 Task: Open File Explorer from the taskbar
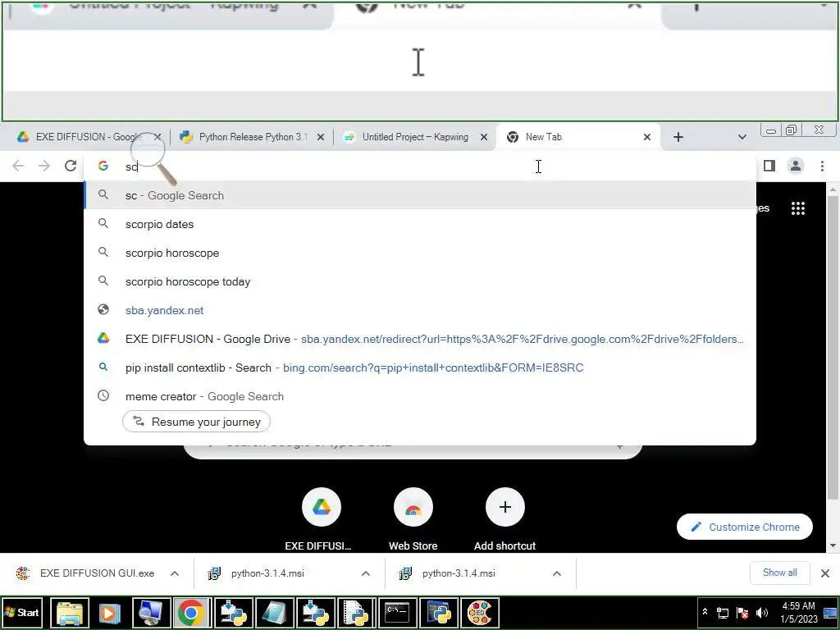pyautogui.click(x=70, y=612)
